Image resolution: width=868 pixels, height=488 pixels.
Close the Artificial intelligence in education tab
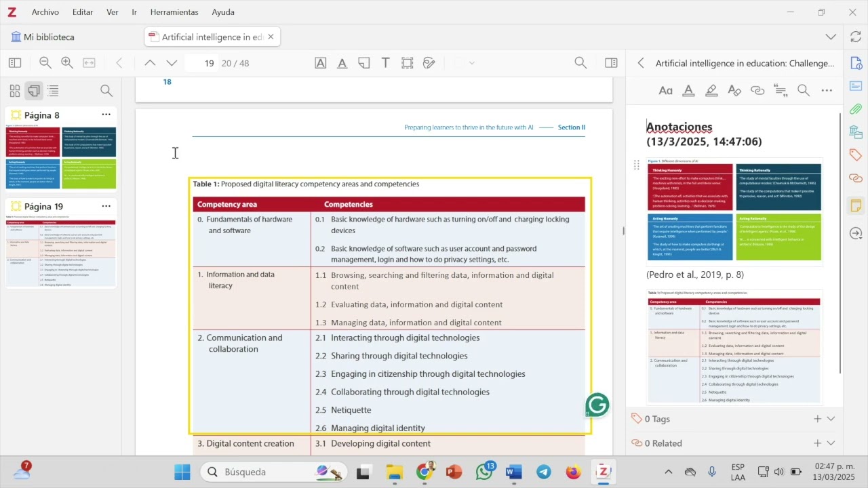point(271,37)
